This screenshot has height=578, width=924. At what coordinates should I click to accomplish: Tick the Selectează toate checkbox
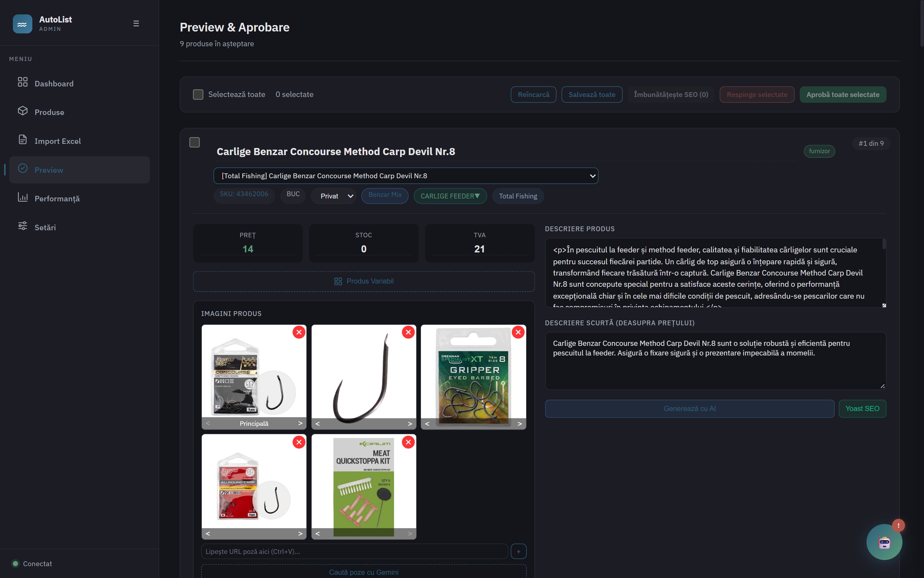pyautogui.click(x=198, y=94)
